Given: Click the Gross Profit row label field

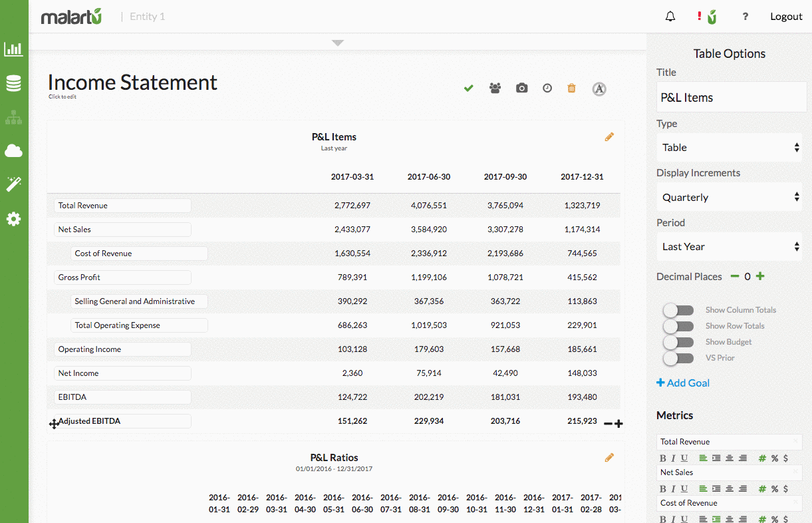Looking at the screenshot, I should click(x=122, y=277).
